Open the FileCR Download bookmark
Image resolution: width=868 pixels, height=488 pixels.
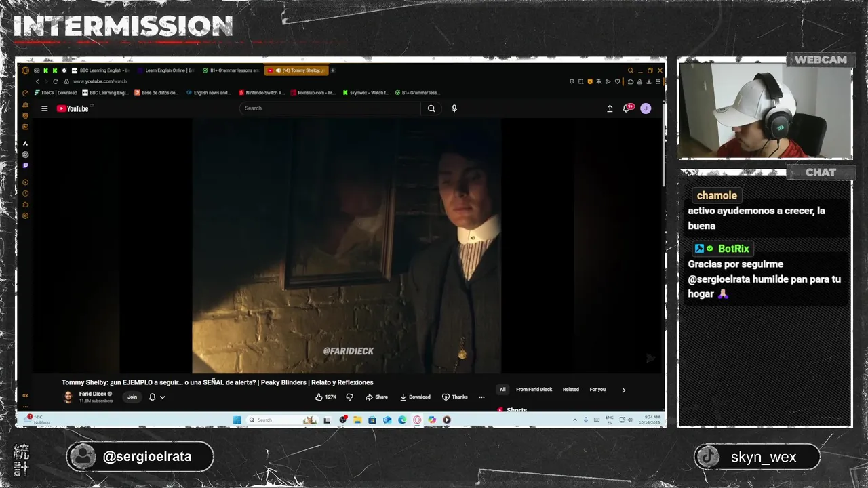click(56, 93)
